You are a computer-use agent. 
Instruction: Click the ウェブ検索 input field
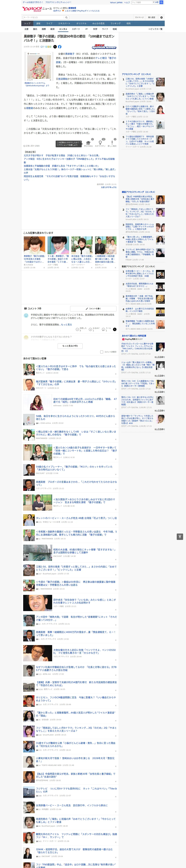pos(142,2)
